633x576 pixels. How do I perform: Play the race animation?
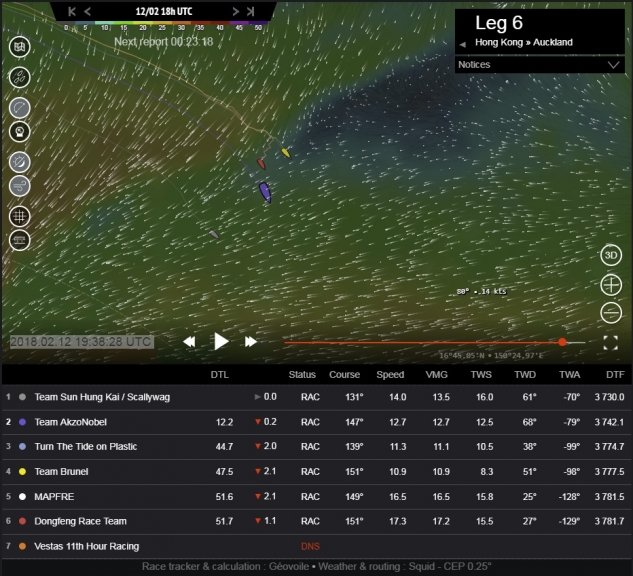click(x=220, y=341)
